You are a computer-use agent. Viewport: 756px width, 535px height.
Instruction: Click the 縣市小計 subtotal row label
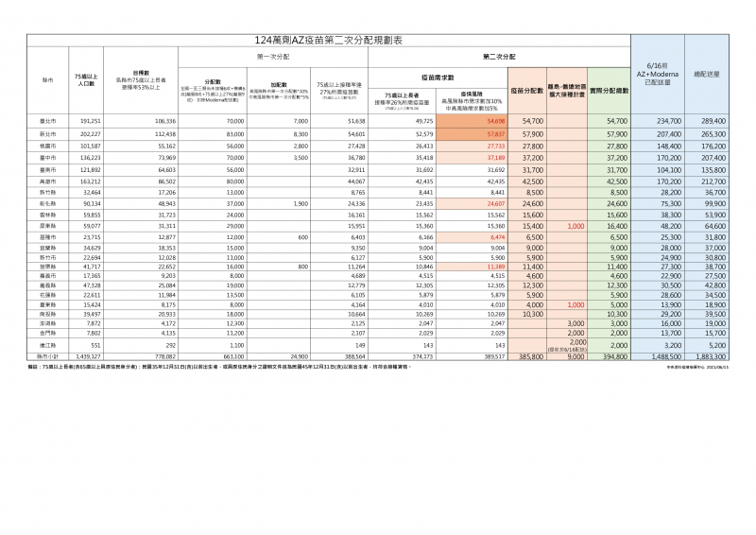coord(47,357)
